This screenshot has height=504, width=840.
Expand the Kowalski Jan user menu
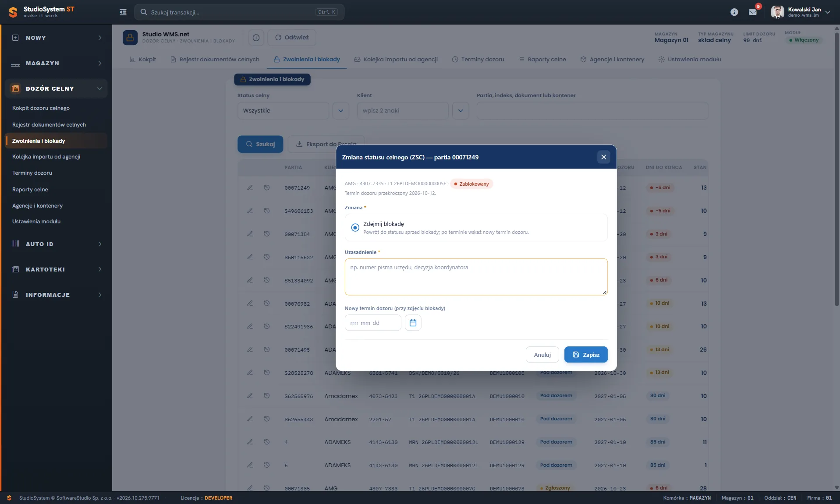click(801, 12)
